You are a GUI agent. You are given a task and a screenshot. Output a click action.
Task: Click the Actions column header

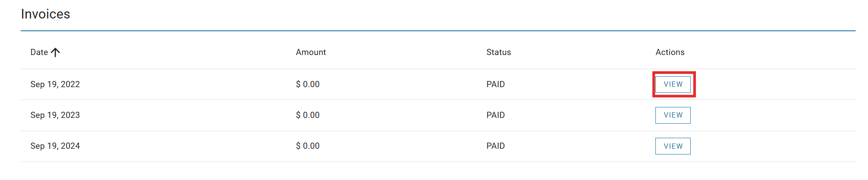coord(670,52)
